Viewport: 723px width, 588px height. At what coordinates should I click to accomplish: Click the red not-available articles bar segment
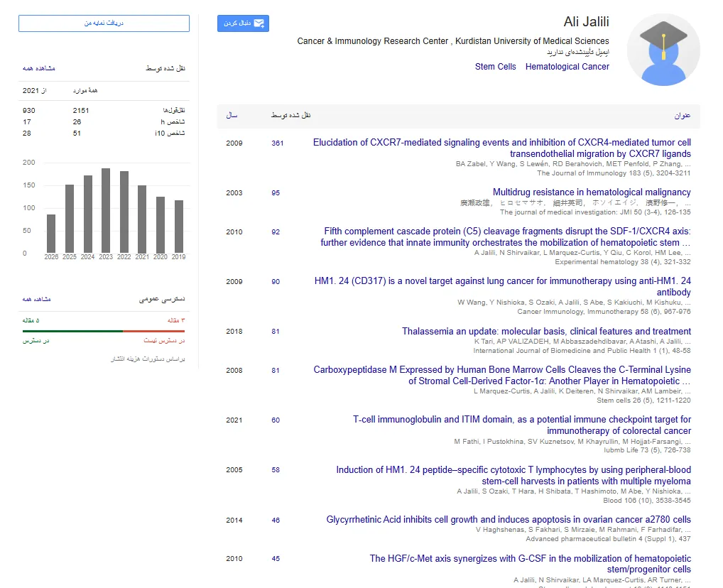point(154,331)
